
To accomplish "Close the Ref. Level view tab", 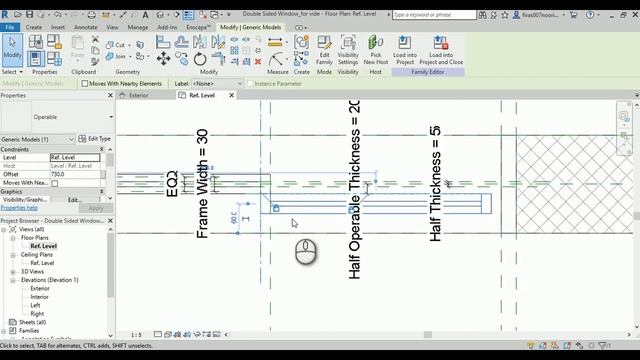I will click(x=231, y=95).
